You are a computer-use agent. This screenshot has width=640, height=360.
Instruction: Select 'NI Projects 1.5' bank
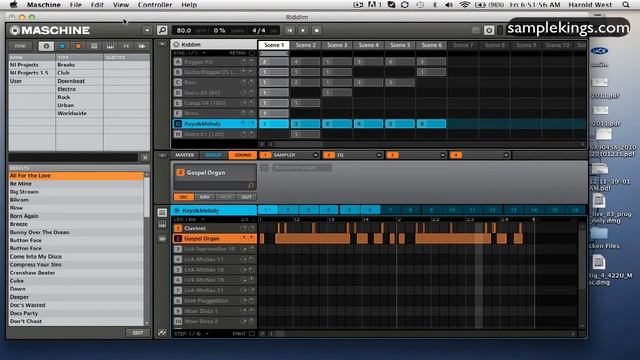(29, 73)
